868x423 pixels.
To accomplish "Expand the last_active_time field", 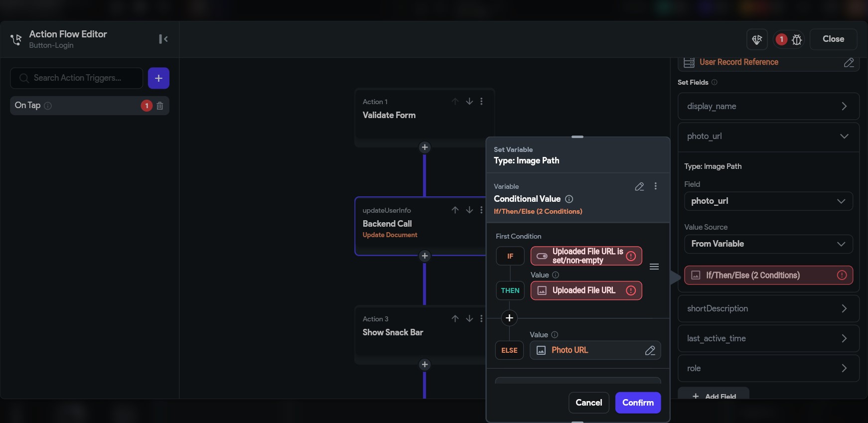I will 768,339.
